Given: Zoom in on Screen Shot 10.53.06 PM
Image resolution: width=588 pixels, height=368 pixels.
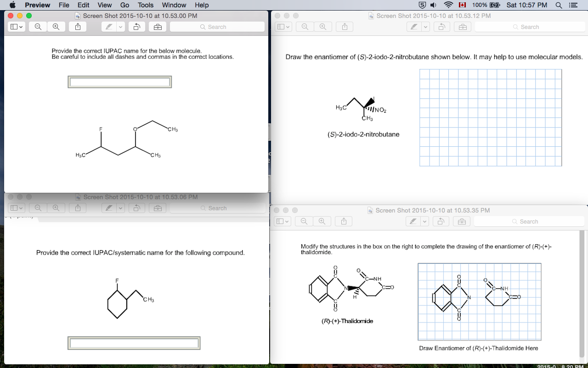Looking at the screenshot, I should tap(56, 208).
